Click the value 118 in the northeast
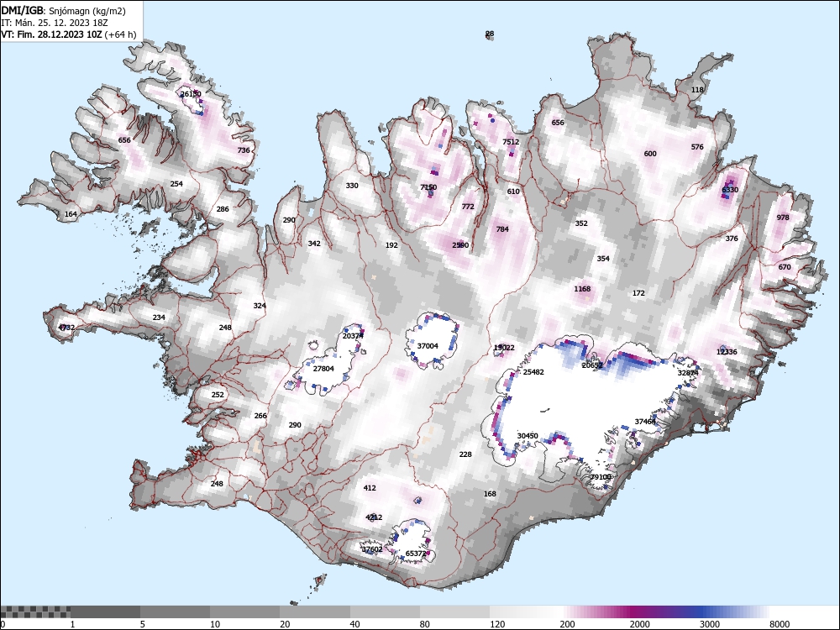840x630 pixels. pyautogui.click(x=697, y=90)
